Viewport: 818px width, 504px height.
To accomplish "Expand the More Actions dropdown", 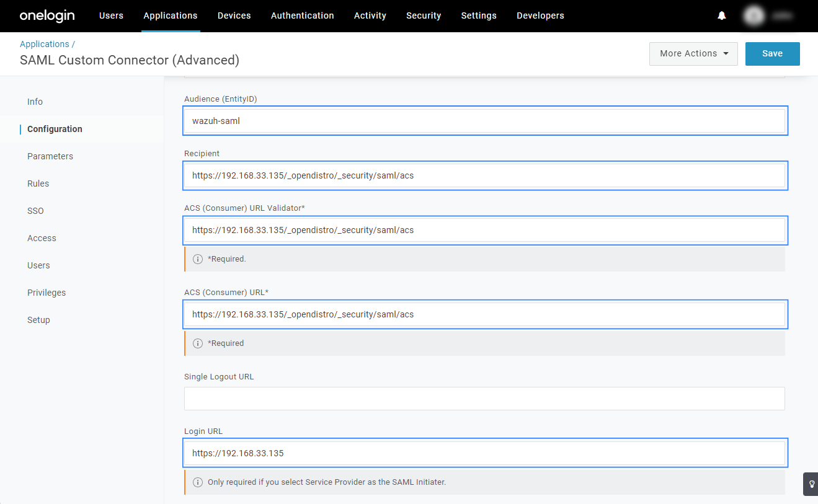I will [693, 54].
